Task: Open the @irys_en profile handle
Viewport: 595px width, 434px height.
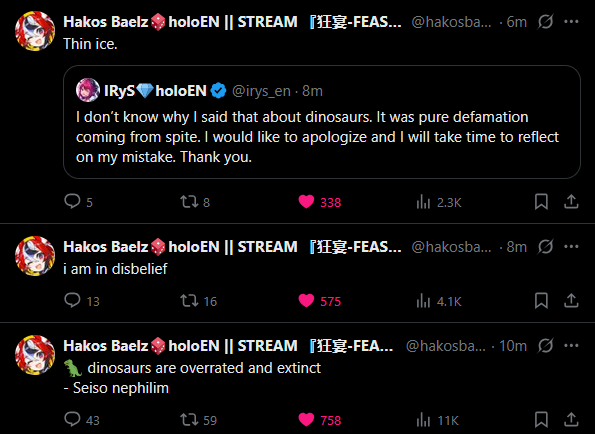Action: coord(261,91)
